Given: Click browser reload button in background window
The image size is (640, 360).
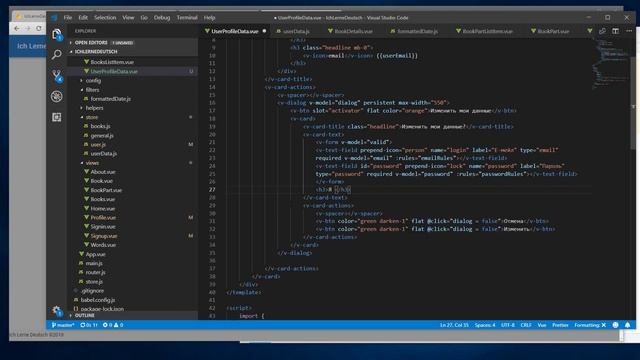Looking at the screenshot, I should coord(39,29).
